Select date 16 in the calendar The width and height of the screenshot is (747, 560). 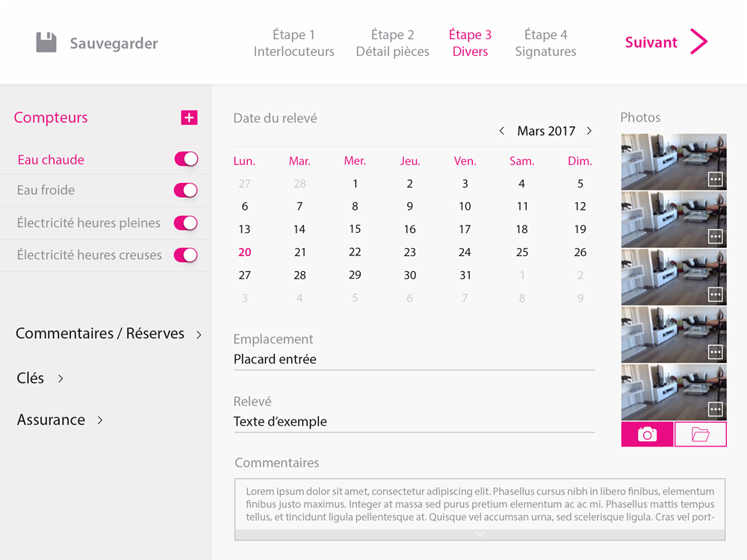point(409,229)
